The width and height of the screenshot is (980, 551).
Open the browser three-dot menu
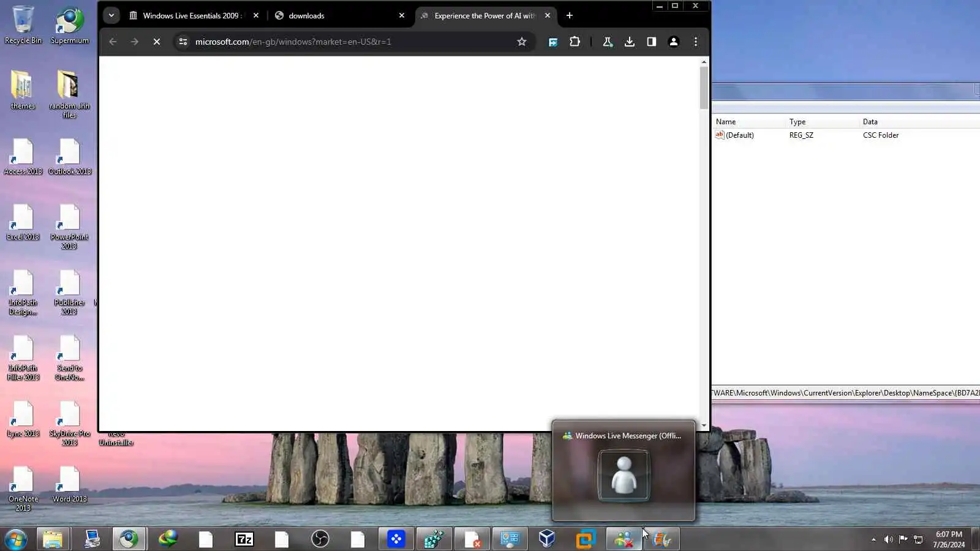coord(696,42)
